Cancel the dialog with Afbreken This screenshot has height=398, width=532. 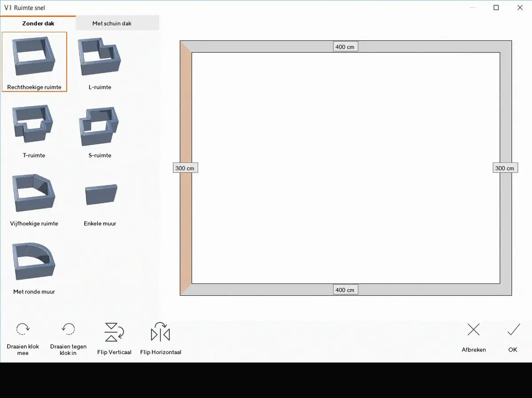pos(473,338)
